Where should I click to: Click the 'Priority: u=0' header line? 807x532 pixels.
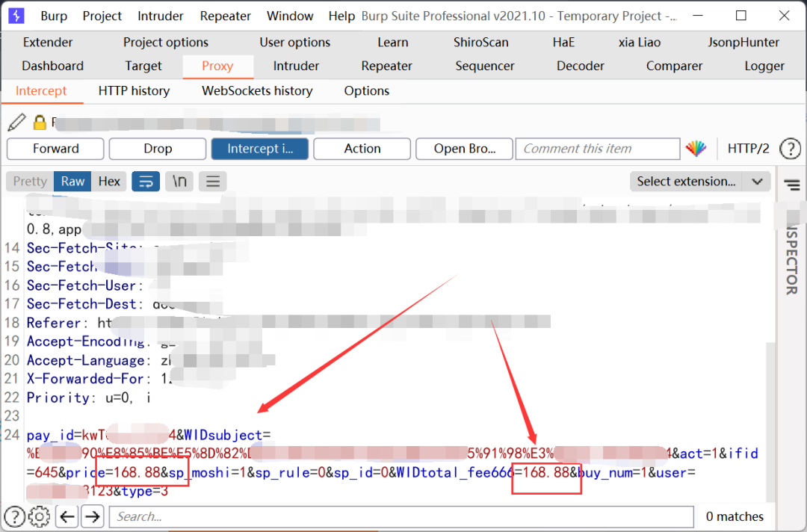point(88,398)
